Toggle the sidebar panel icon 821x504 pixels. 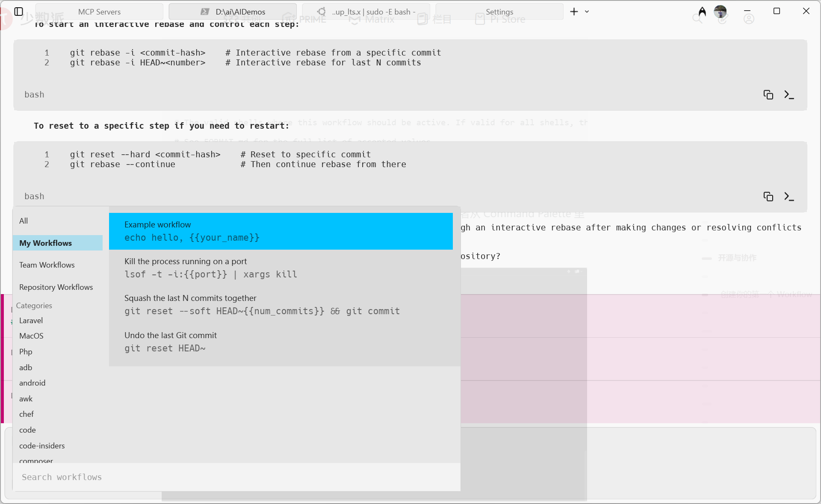tap(18, 12)
